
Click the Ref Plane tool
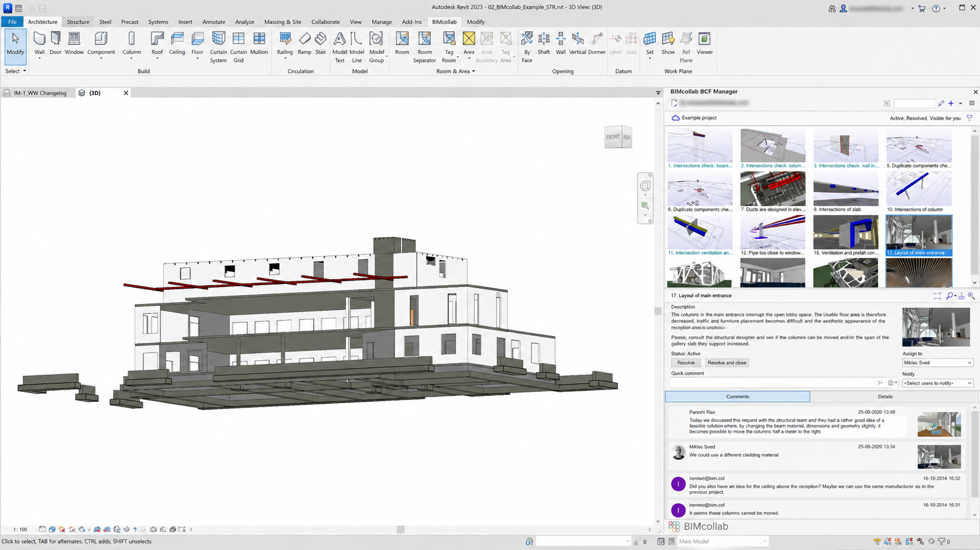(x=686, y=47)
